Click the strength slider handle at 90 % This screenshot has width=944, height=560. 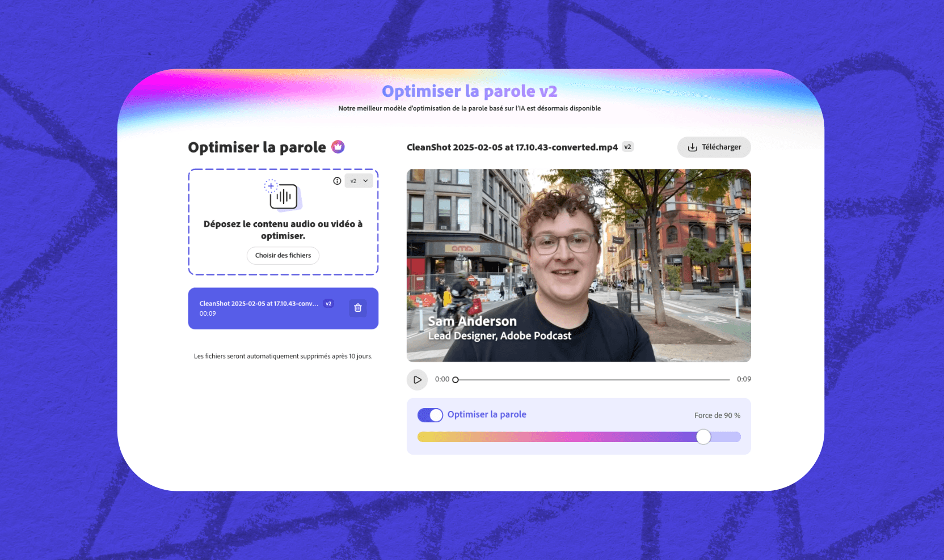coord(703,436)
